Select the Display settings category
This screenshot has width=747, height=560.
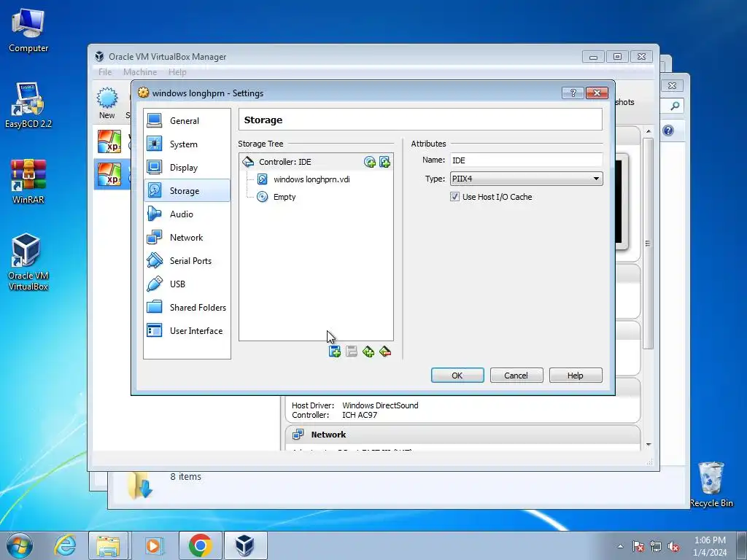coord(187,167)
